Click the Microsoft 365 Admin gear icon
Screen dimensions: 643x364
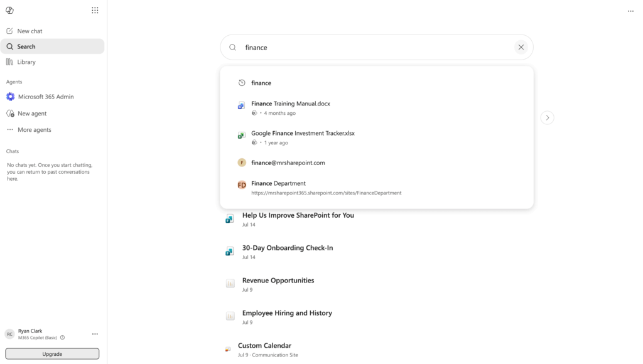pos(10,97)
